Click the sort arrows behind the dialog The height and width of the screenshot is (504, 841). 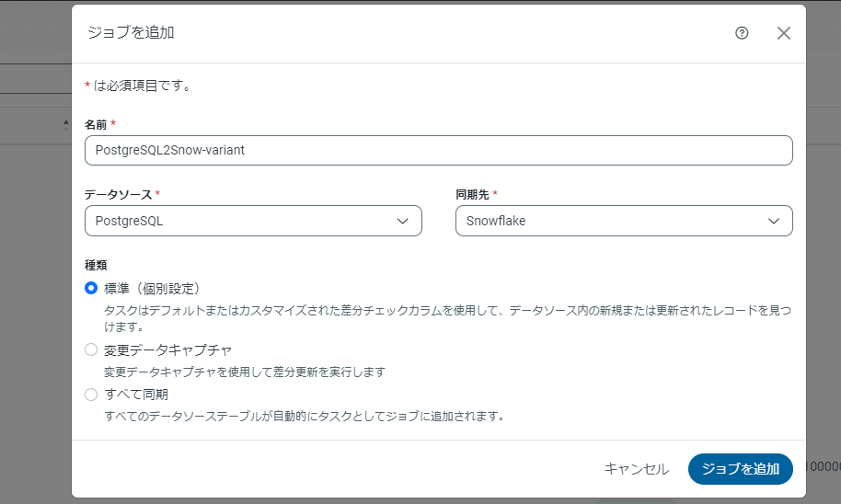tap(65, 124)
